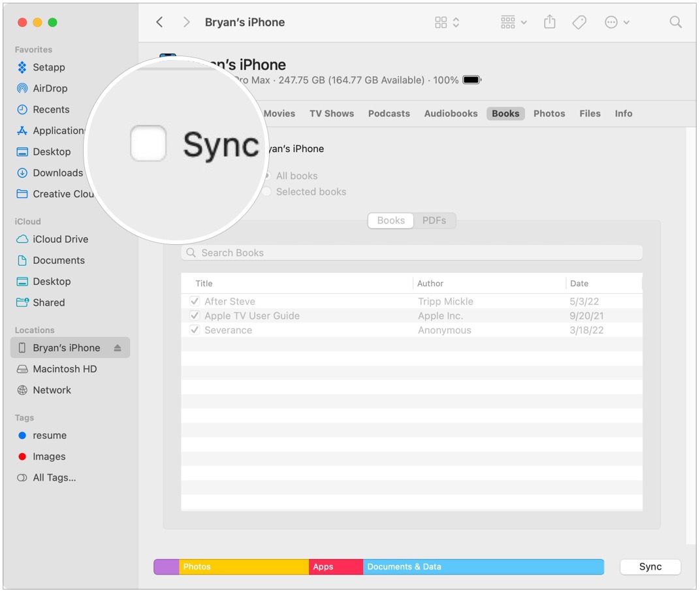Click the Tags icon in the toolbar

pos(579,22)
